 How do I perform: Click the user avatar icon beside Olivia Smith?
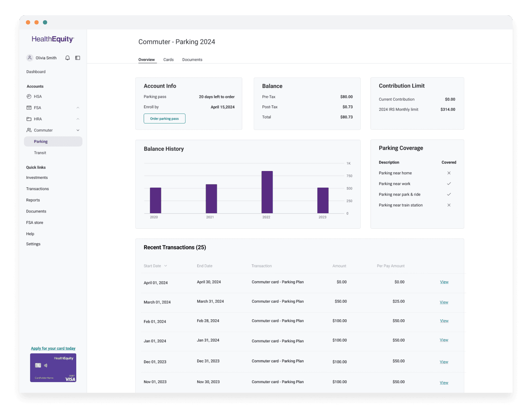pos(30,57)
